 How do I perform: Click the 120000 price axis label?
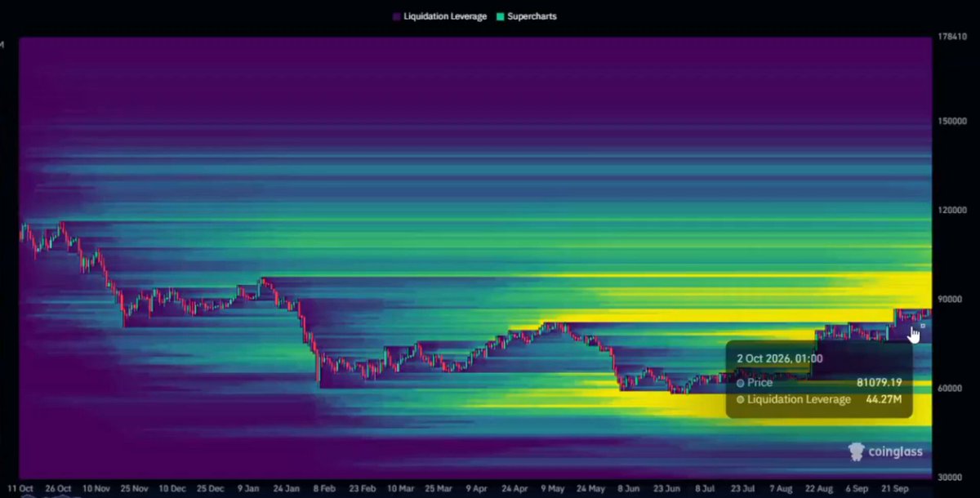tap(954, 210)
